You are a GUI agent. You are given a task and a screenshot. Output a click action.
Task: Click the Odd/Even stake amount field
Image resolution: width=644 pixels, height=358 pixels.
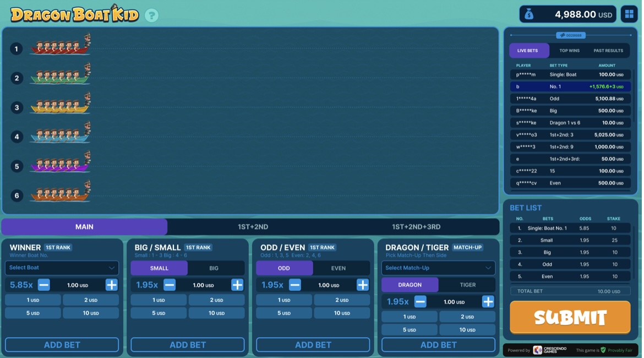point(329,285)
